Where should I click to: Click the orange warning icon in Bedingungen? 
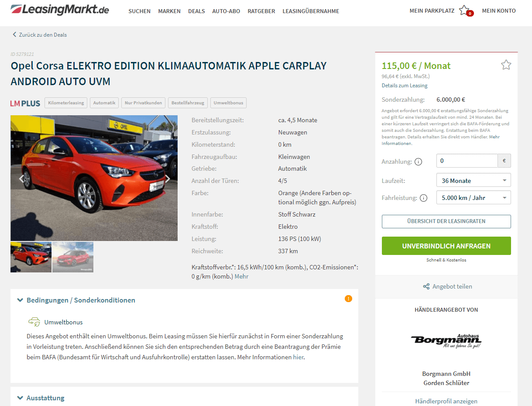[x=348, y=299]
